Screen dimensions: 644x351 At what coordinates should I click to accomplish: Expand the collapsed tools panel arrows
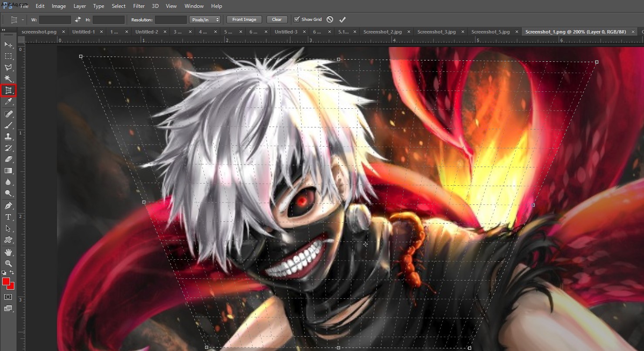tap(4, 30)
